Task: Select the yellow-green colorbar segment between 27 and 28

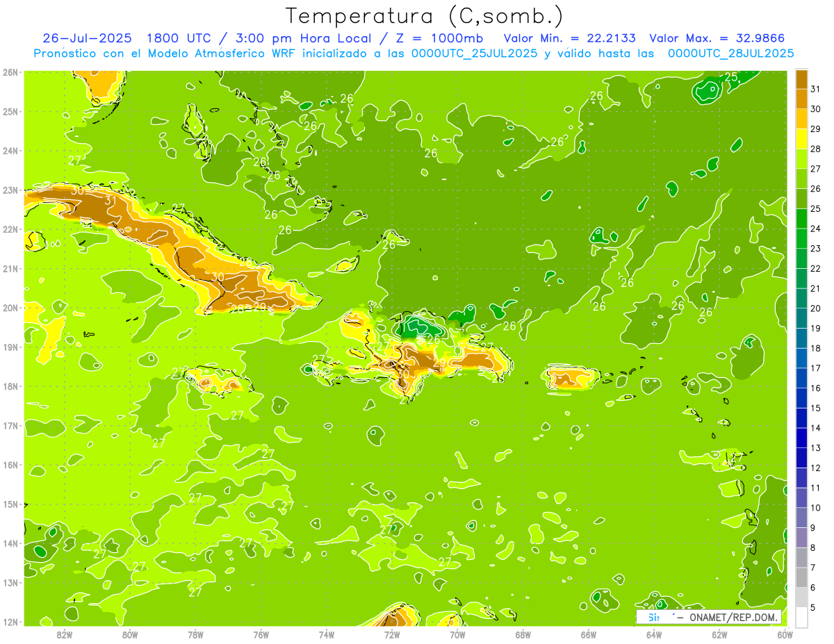Action: [x=802, y=159]
